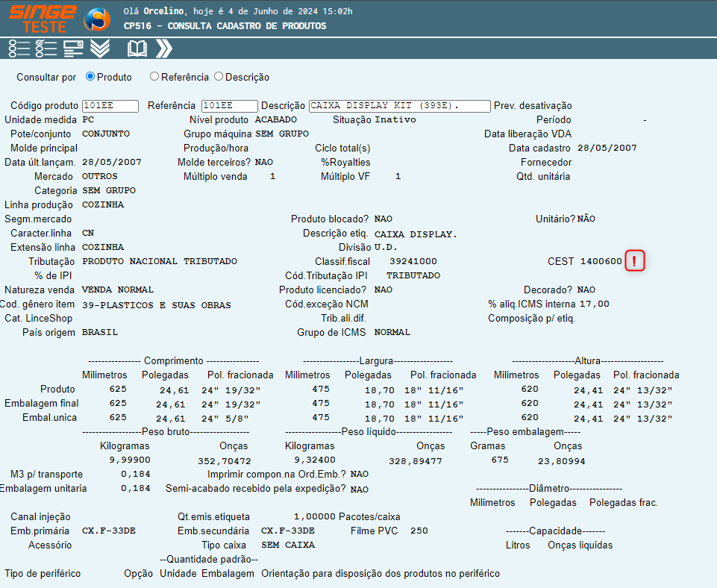The height and width of the screenshot is (588, 717).
Task: Select the Referência search option
Action: (x=154, y=76)
